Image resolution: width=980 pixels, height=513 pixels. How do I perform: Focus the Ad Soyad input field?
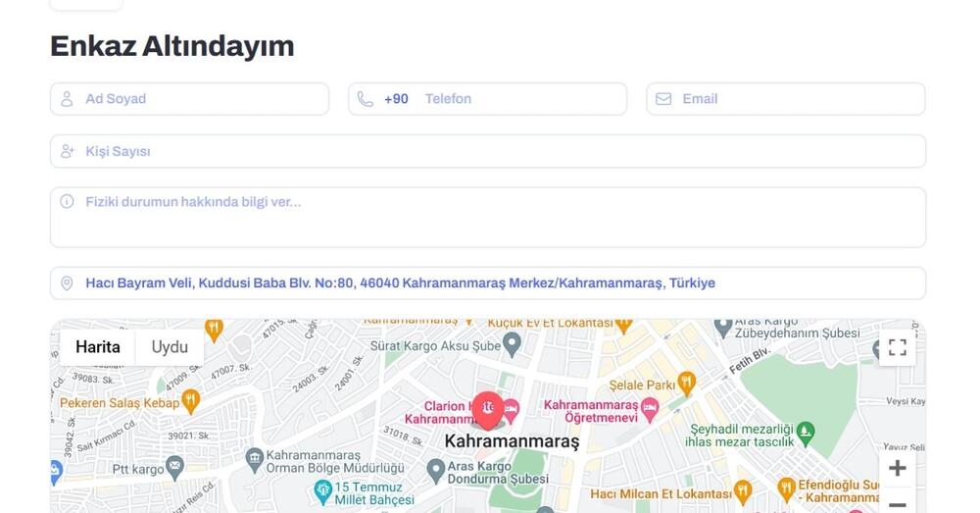(189, 99)
